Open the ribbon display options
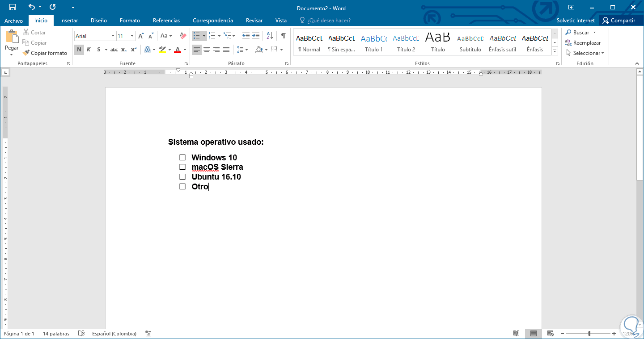This screenshot has height=339, width=644. pyautogui.click(x=571, y=7)
